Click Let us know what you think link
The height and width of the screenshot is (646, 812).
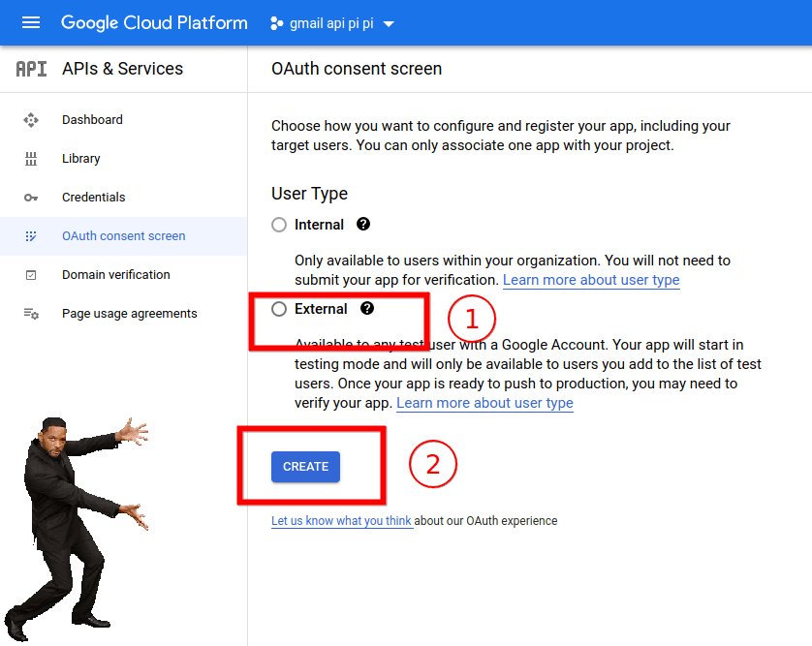341,521
